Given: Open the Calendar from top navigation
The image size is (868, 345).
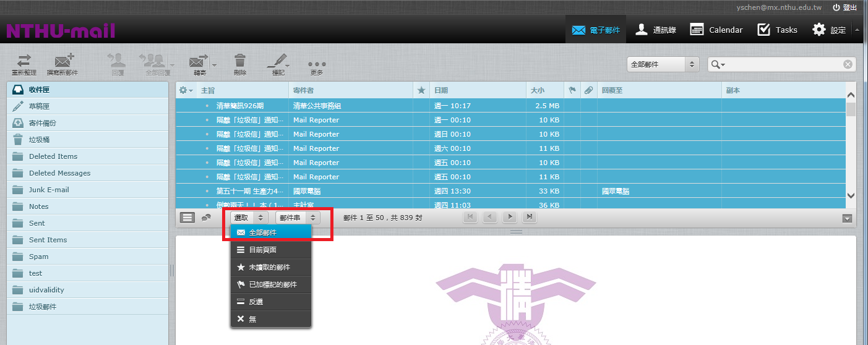Looking at the screenshot, I should tap(716, 30).
